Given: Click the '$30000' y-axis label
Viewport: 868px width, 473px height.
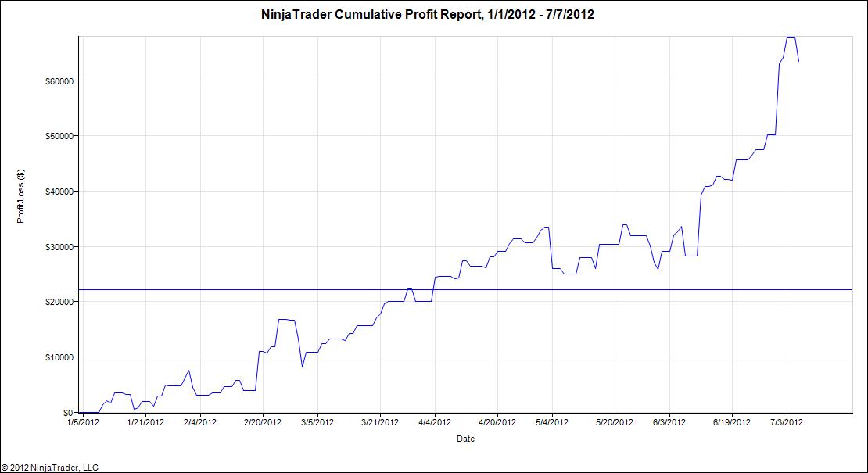Looking at the screenshot, I should point(61,247).
